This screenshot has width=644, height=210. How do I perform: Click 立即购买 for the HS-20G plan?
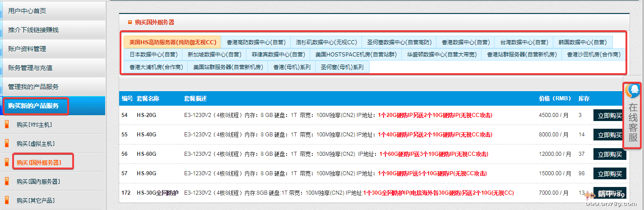610,116
